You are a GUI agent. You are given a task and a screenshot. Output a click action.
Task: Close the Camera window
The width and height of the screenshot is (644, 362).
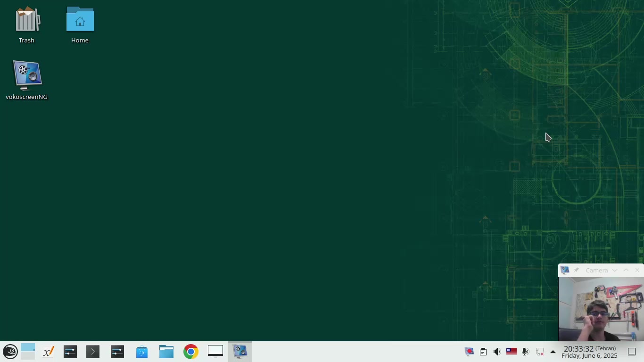pyautogui.click(x=637, y=270)
